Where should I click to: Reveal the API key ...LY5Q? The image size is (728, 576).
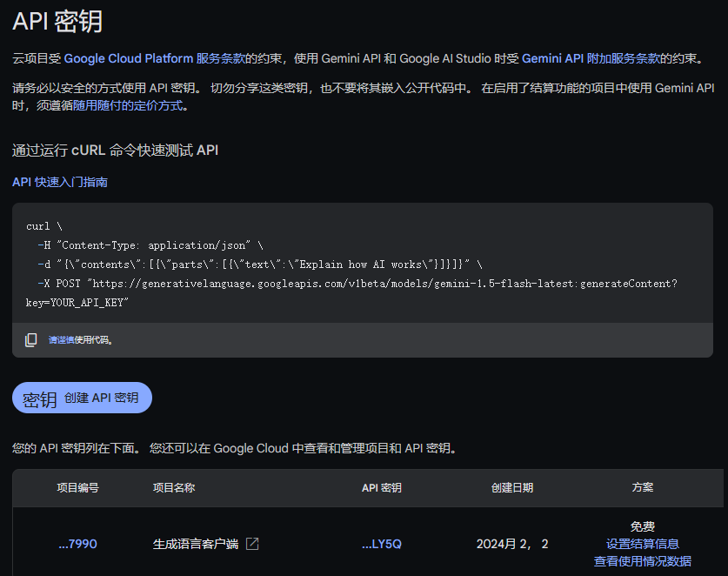tap(382, 544)
